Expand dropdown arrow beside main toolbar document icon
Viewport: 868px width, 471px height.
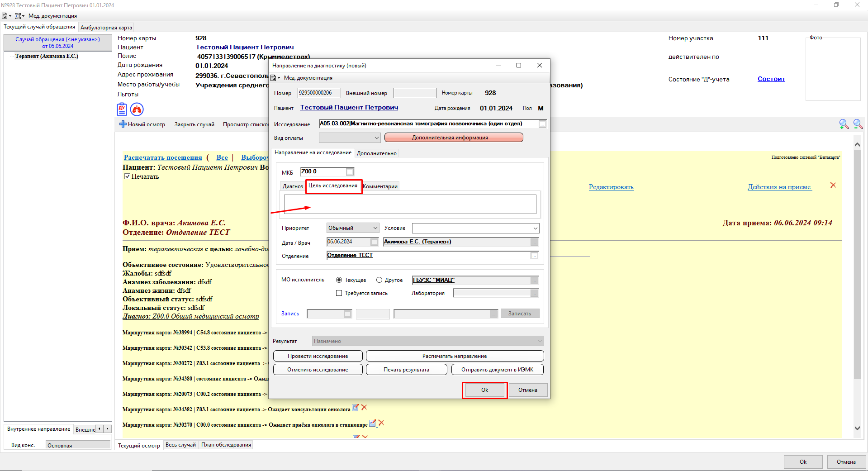coord(10,16)
